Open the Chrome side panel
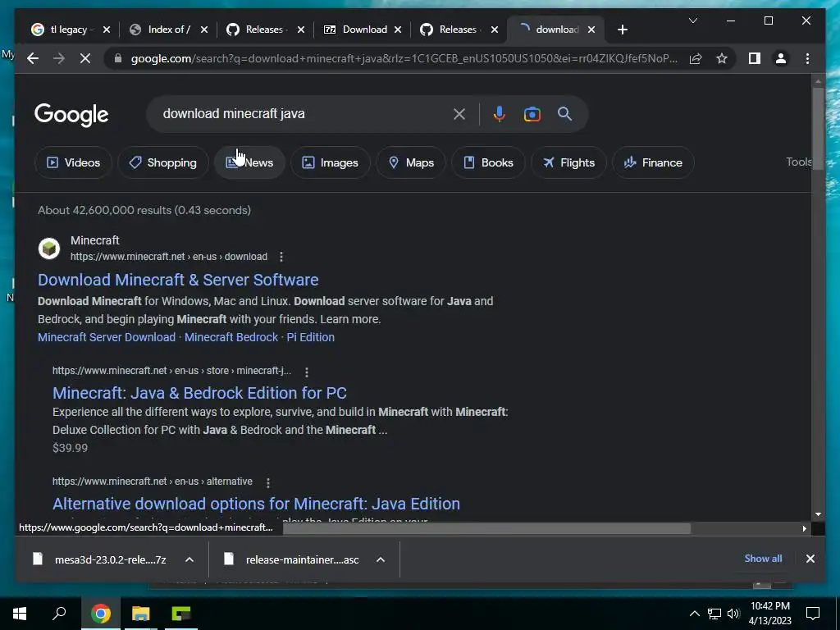840x630 pixels. click(755, 58)
